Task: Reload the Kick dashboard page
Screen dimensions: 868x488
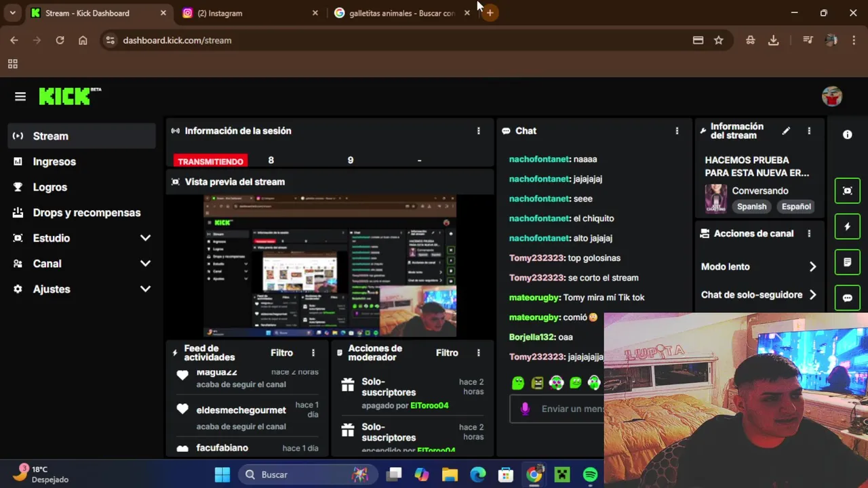Action: pos(60,40)
